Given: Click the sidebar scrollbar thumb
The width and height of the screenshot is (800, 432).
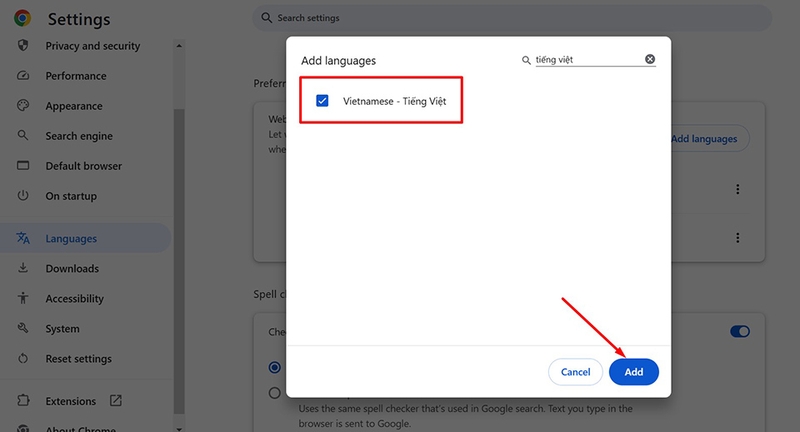Looking at the screenshot, I should point(179,260).
